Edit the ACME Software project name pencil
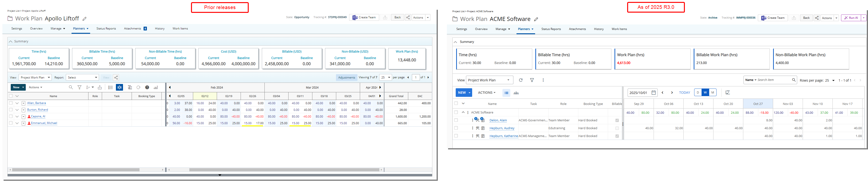 coord(536,19)
